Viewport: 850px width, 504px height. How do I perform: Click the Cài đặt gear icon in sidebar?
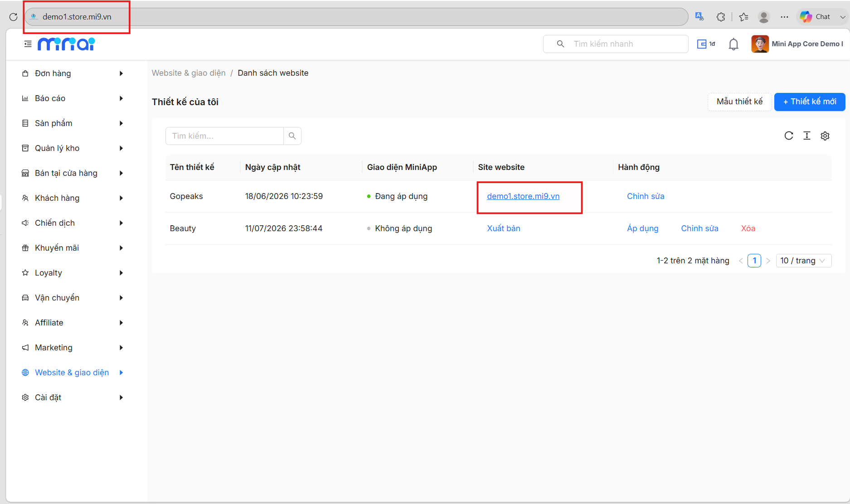coord(25,397)
